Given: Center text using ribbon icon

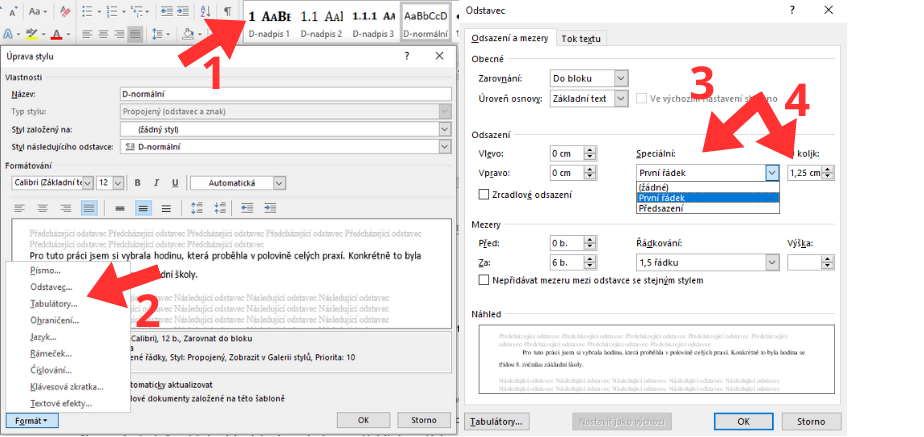Looking at the screenshot, I should click(103, 34).
